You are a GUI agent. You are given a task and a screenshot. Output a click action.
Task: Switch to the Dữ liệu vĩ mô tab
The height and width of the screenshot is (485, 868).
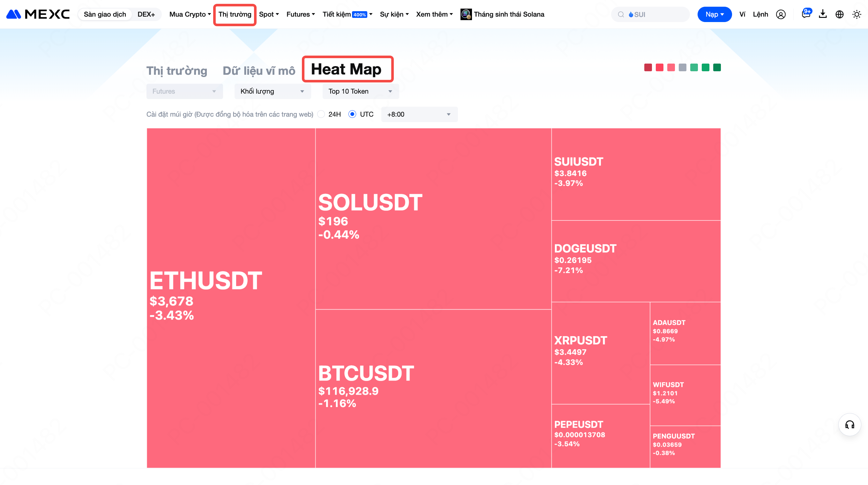(259, 71)
